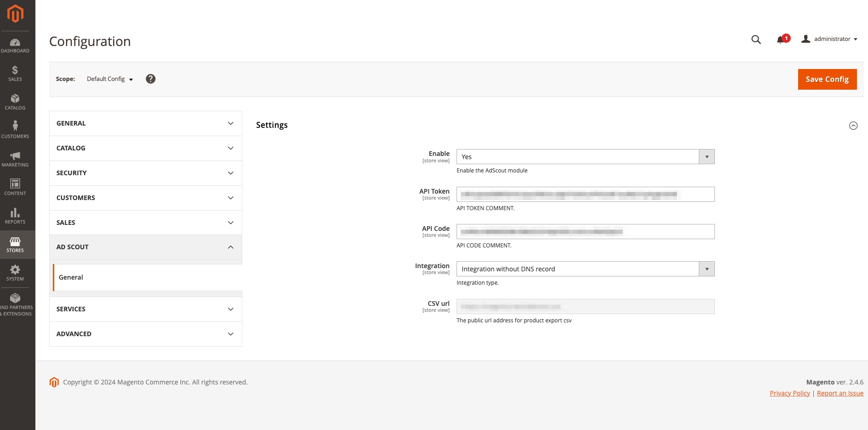
Task: Expand the SALES config section
Action: [x=146, y=223]
